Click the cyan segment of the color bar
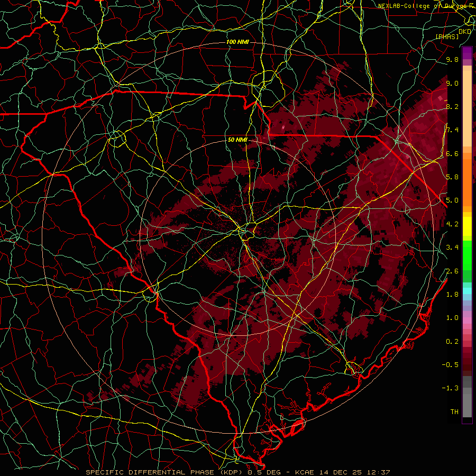This screenshot has height=476, width=476. [x=467, y=291]
